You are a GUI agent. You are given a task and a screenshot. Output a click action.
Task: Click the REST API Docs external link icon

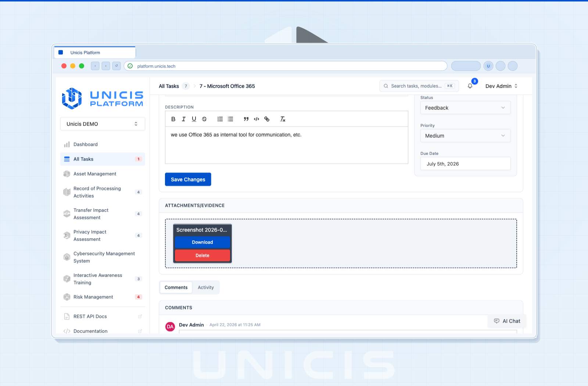(x=140, y=317)
